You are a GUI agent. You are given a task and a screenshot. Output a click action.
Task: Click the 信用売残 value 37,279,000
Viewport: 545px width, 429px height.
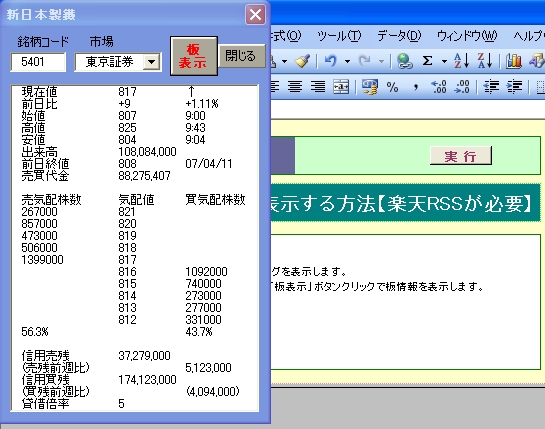[144, 356]
